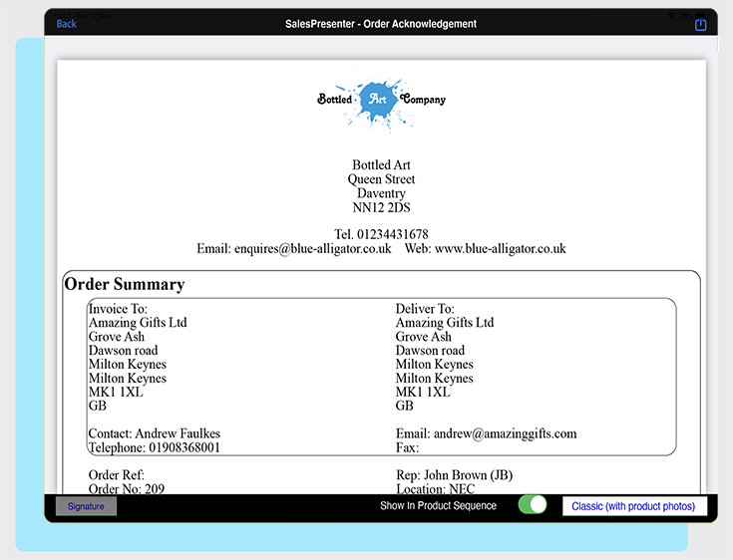Open the Signature button
This screenshot has height=560, width=733.
point(86,506)
